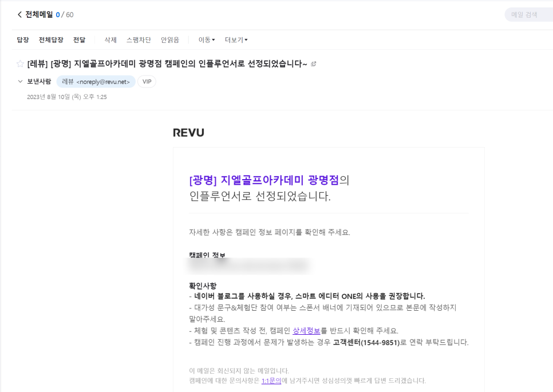Expand sender details chevron next to 보낸사람

(x=20, y=81)
